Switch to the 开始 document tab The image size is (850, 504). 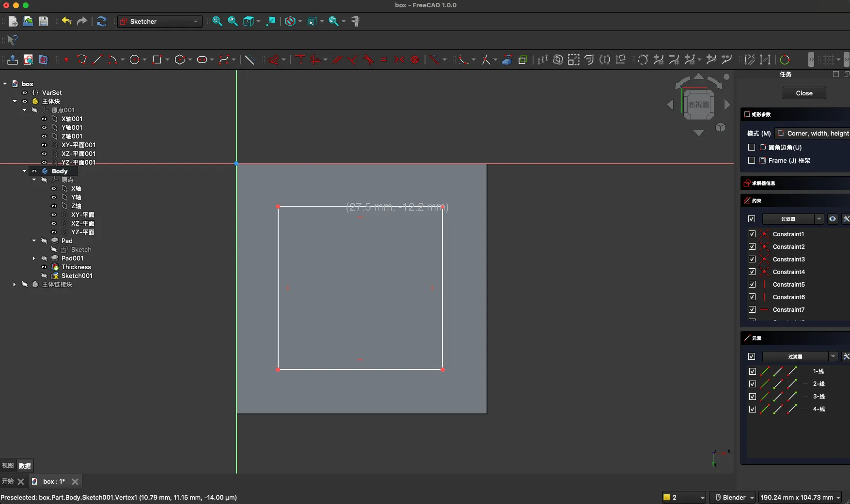(x=8, y=481)
